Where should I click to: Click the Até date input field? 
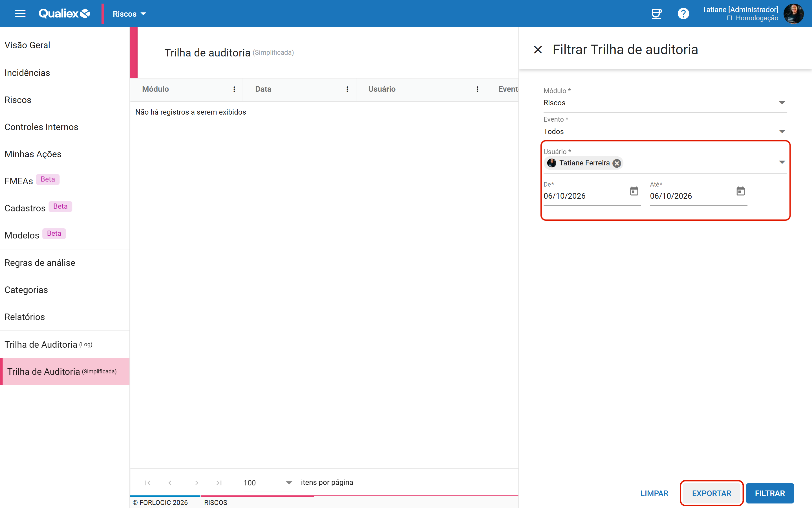click(692, 196)
